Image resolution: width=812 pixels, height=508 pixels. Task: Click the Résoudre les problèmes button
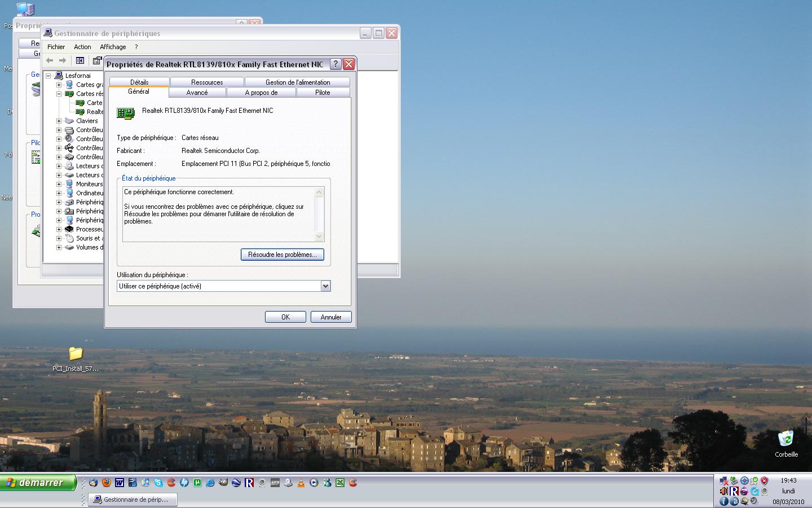click(x=282, y=255)
